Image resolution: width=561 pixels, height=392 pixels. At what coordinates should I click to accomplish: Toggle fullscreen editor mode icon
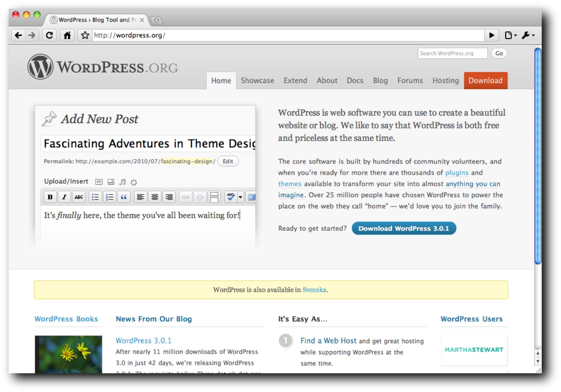click(x=251, y=197)
